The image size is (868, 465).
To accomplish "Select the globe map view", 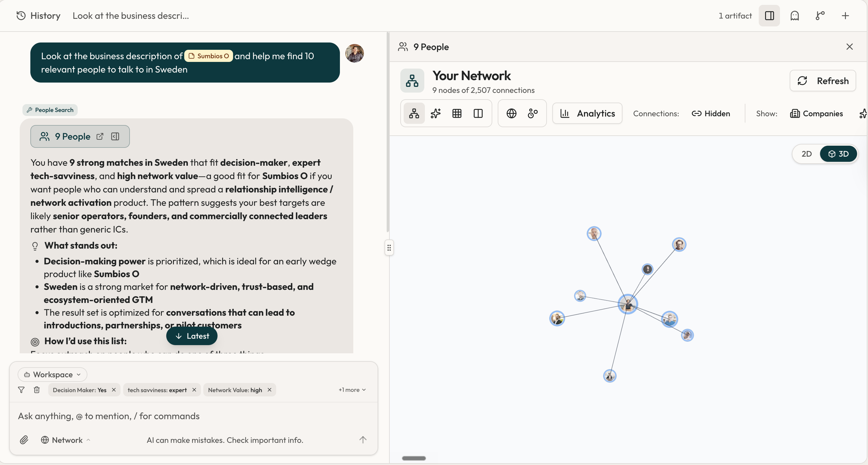I will click(x=511, y=114).
